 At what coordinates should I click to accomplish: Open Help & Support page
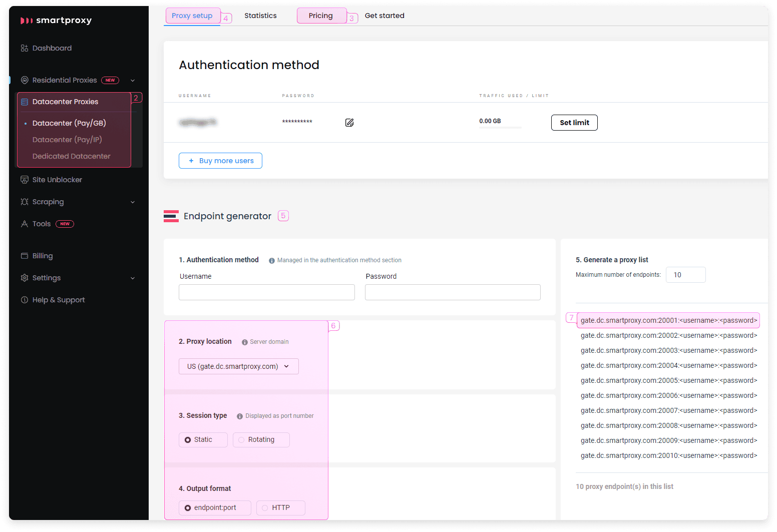(59, 300)
